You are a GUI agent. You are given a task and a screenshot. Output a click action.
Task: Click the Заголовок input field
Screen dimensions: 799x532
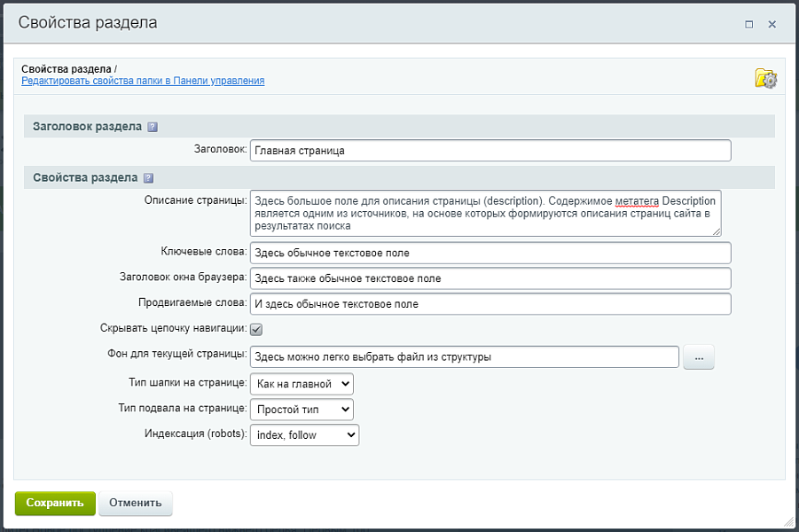click(490, 151)
